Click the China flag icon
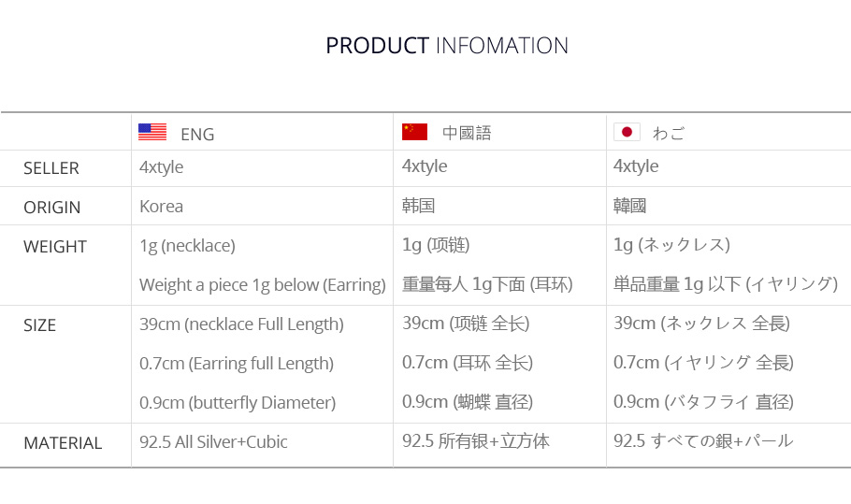Viewport: 851px width, 504px height. point(414,132)
